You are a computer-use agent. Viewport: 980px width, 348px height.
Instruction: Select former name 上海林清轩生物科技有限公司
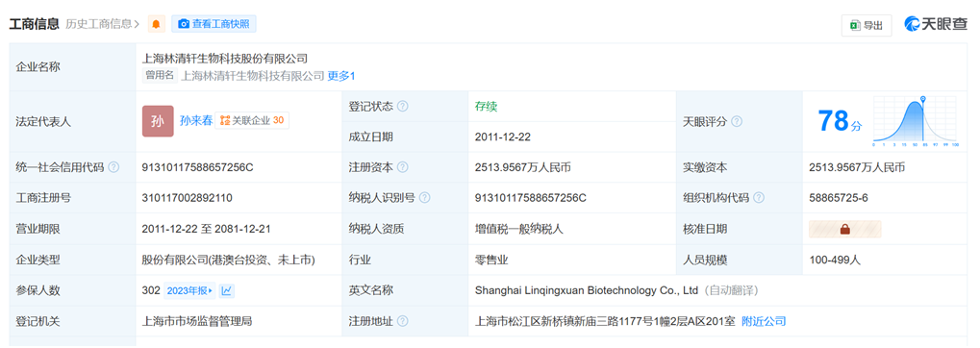click(253, 76)
